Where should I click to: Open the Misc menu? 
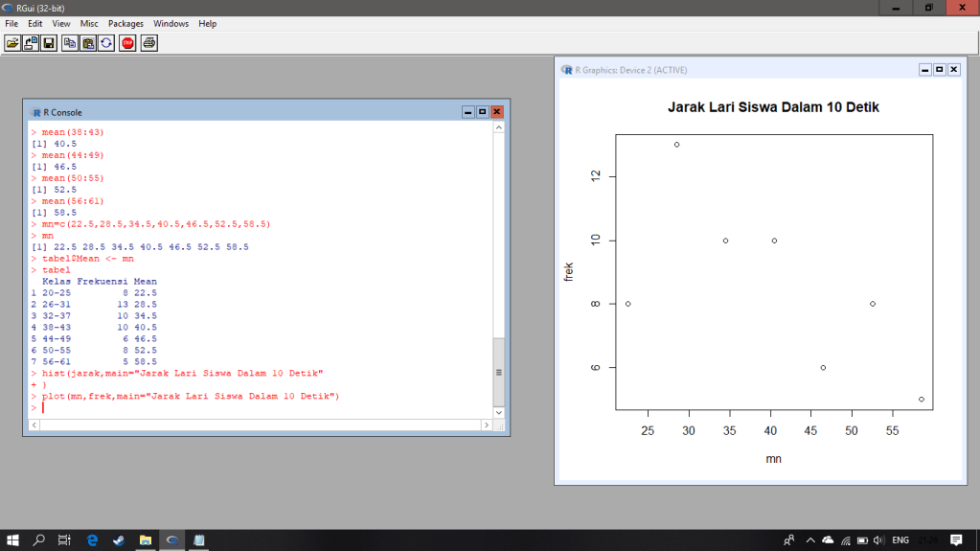89,23
